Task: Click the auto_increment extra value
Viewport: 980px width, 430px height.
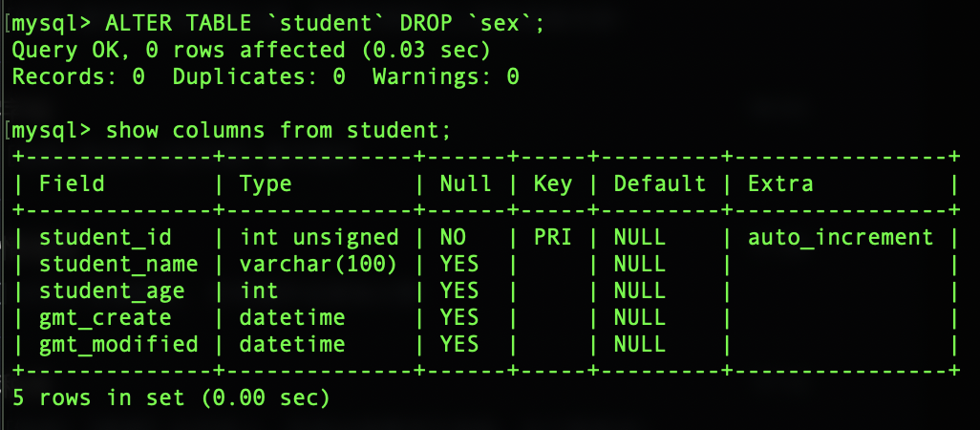Action: point(840,237)
